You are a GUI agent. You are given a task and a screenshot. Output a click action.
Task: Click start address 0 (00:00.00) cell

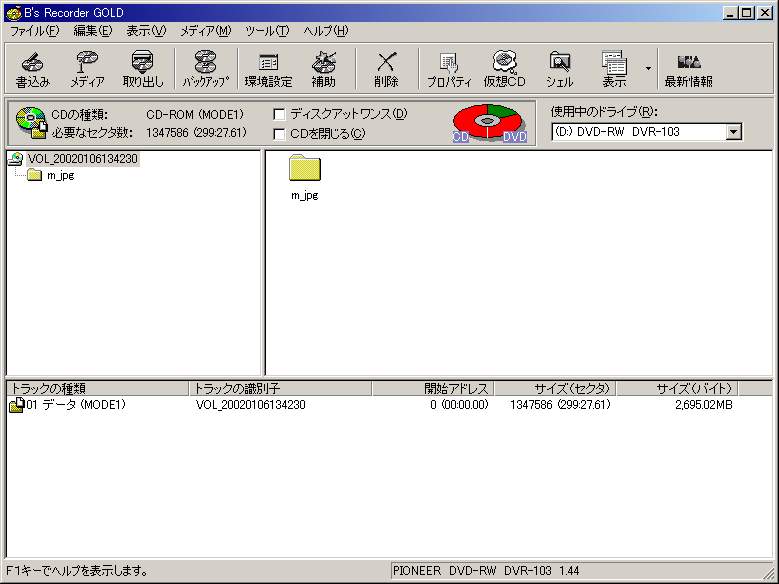[x=460, y=405]
